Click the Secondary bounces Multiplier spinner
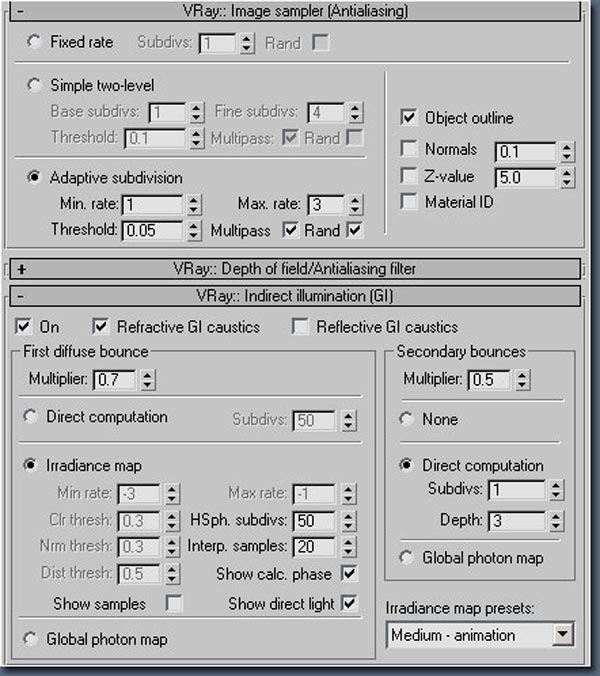Image resolution: width=600 pixels, height=676 pixels. click(x=522, y=380)
